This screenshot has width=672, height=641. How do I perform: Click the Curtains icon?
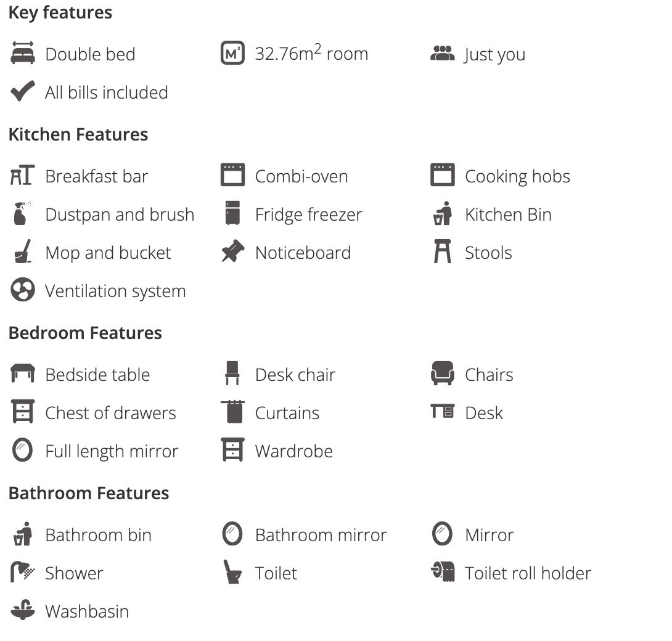(232, 412)
